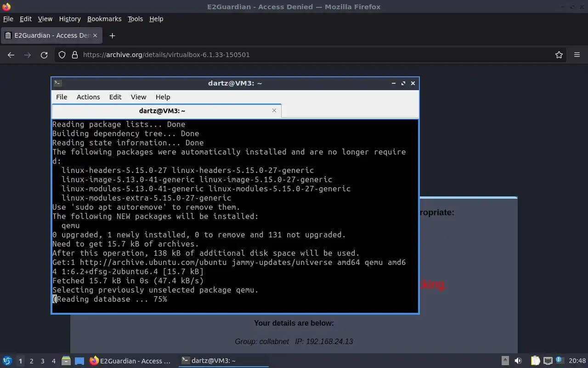
Task: Click 'Building dependency tree... Done' line
Action: coord(125,133)
